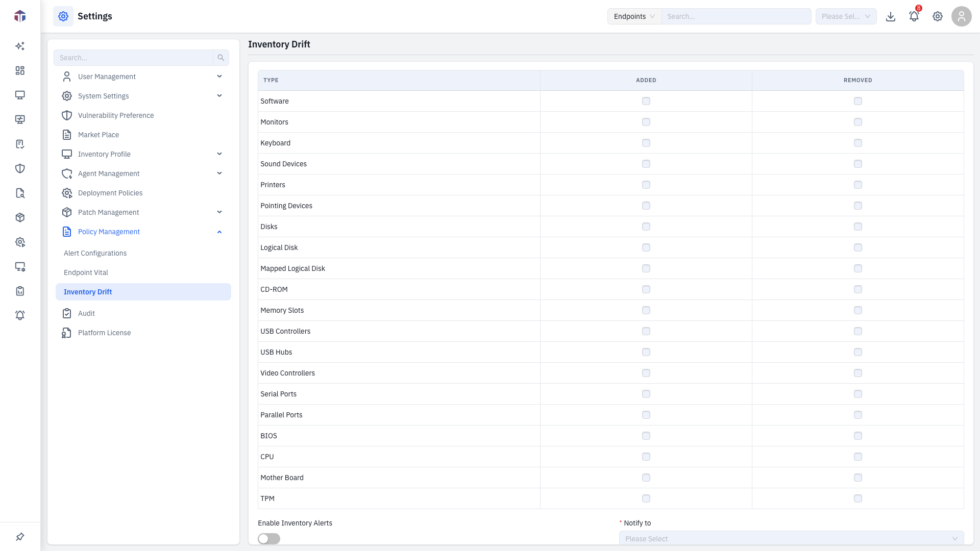Toggle Enable Inventory Alerts switch
The width and height of the screenshot is (980, 551).
click(x=269, y=539)
